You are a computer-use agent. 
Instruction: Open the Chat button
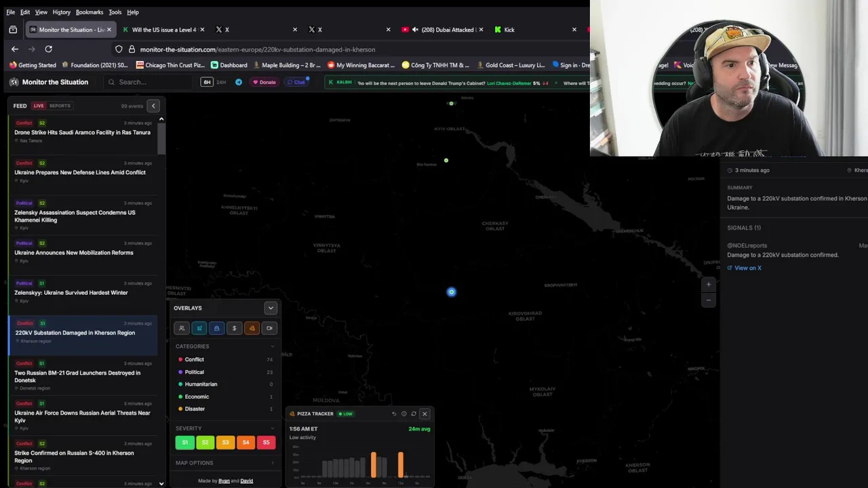[x=296, y=82]
